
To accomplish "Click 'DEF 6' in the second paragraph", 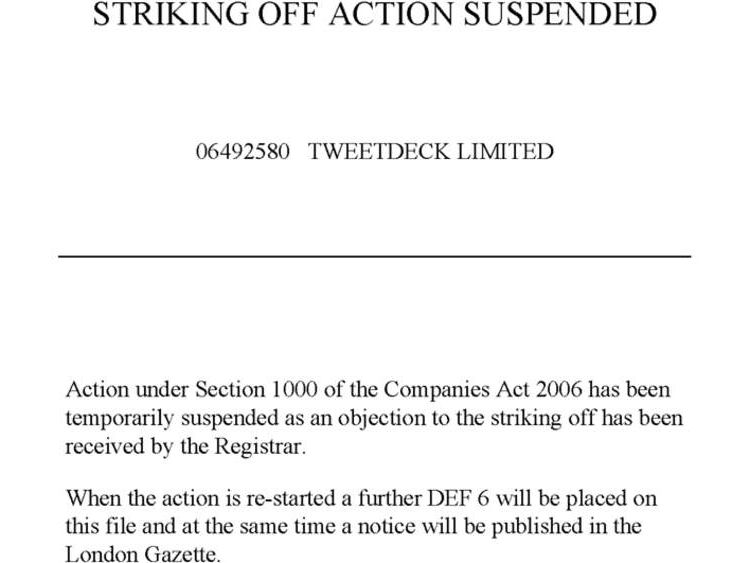I will click(x=459, y=498).
